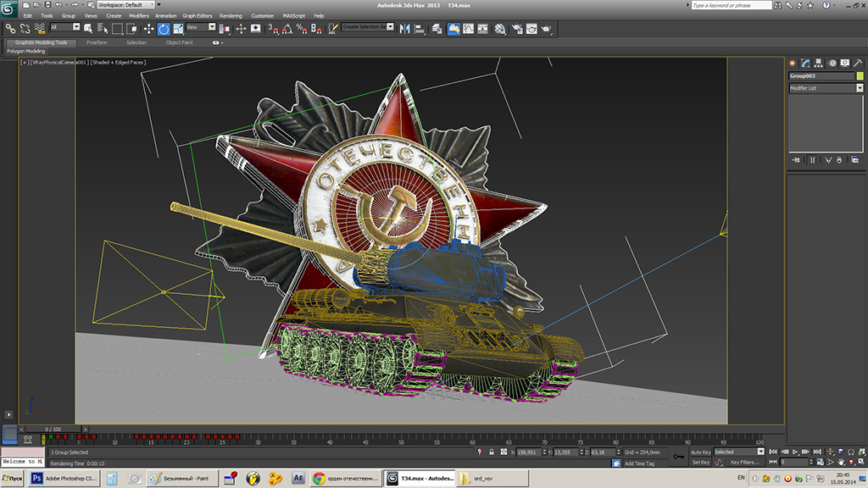Open Select by Name dialog

click(103, 29)
